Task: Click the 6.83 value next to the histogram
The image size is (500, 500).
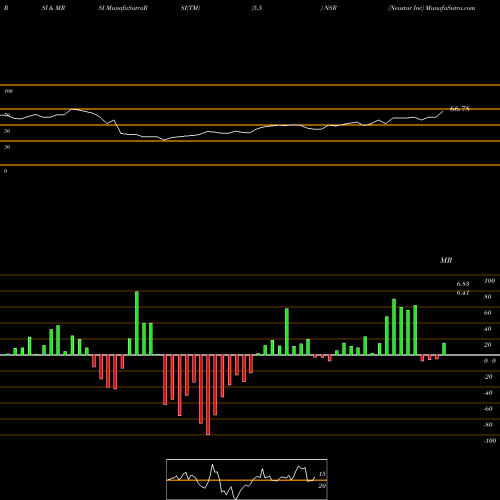Action: pos(463,284)
